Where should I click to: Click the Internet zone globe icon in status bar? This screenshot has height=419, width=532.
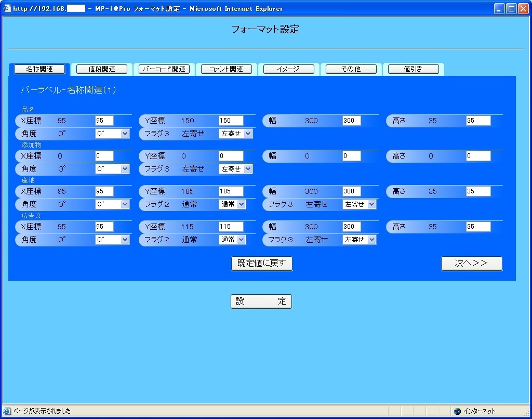[457, 411]
